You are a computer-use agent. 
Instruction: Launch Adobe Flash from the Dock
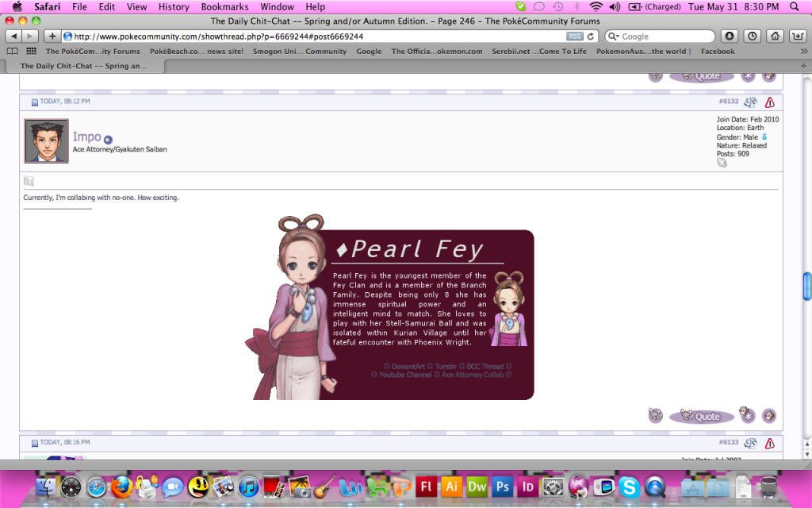pyautogui.click(x=426, y=487)
